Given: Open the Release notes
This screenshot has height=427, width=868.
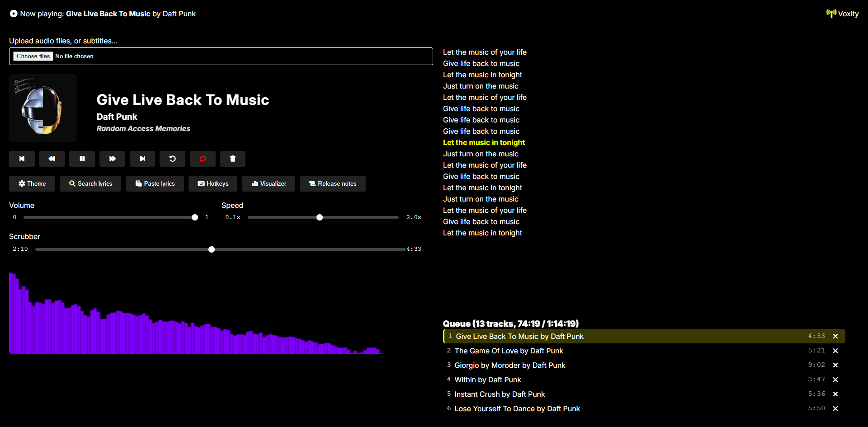Looking at the screenshot, I should [x=333, y=183].
